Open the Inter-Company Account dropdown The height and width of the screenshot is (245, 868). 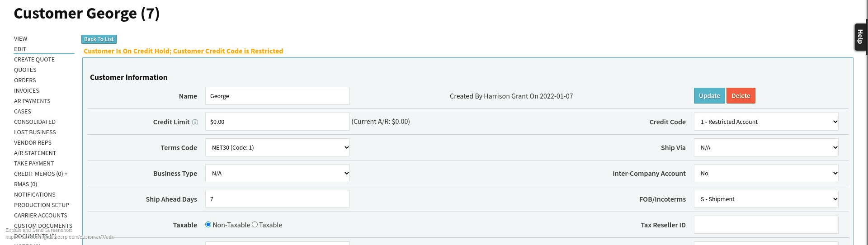pyautogui.click(x=766, y=173)
